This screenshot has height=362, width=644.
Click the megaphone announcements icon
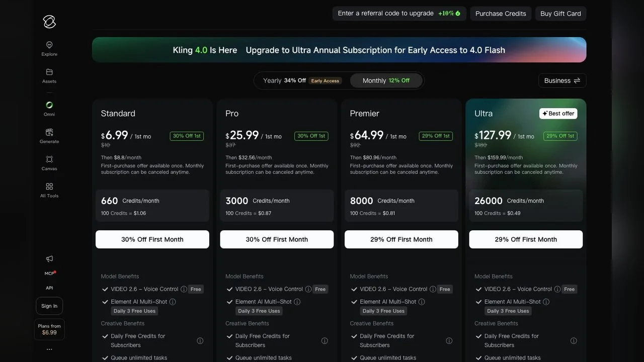tap(49, 258)
